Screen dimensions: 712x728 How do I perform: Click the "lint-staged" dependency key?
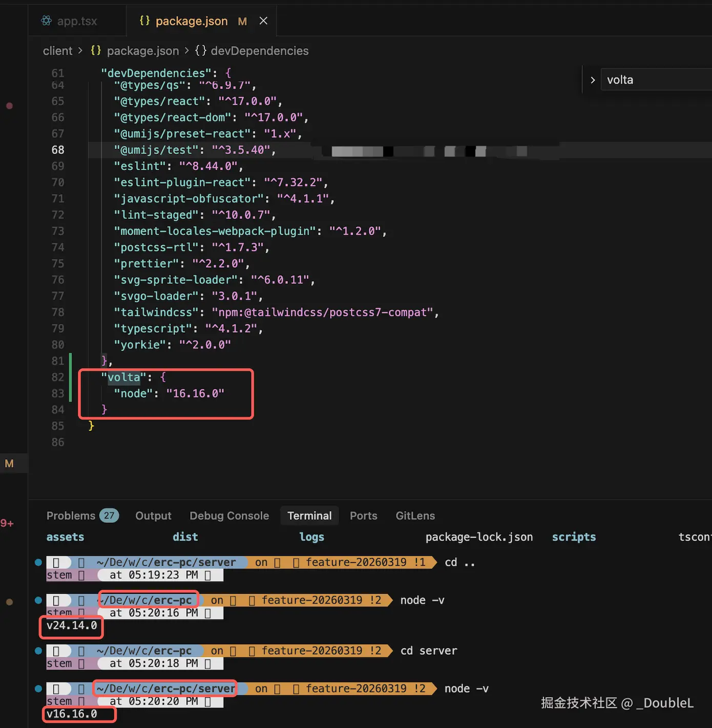click(x=156, y=215)
